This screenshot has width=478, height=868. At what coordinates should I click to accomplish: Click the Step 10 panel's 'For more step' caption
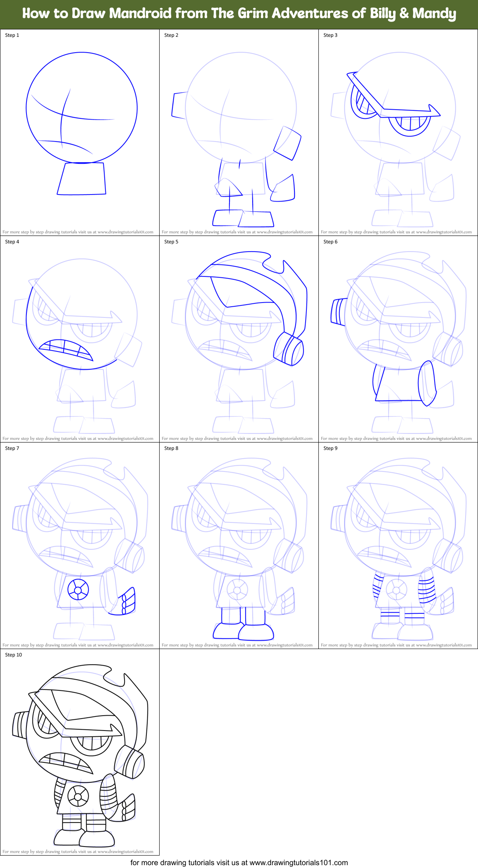click(78, 852)
